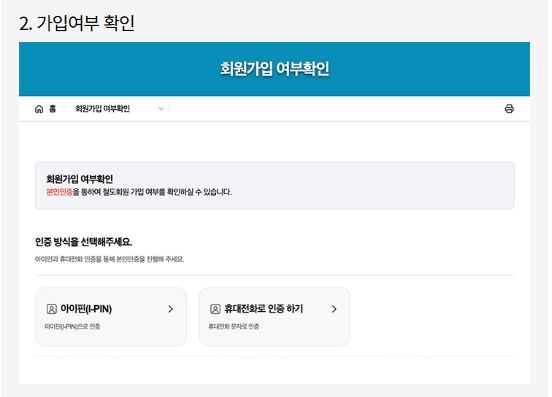Click the heading 2. 가입여부 확인
This screenshot has height=397, width=552.
(77, 23)
